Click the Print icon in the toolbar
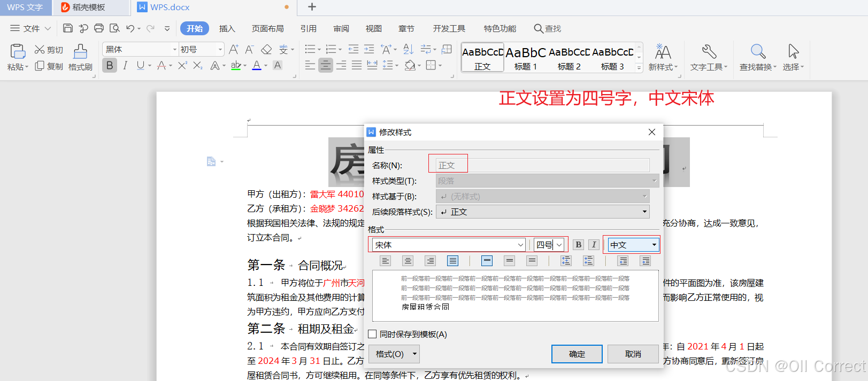The width and height of the screenshot is (868, 381). (x=99, y=28)
